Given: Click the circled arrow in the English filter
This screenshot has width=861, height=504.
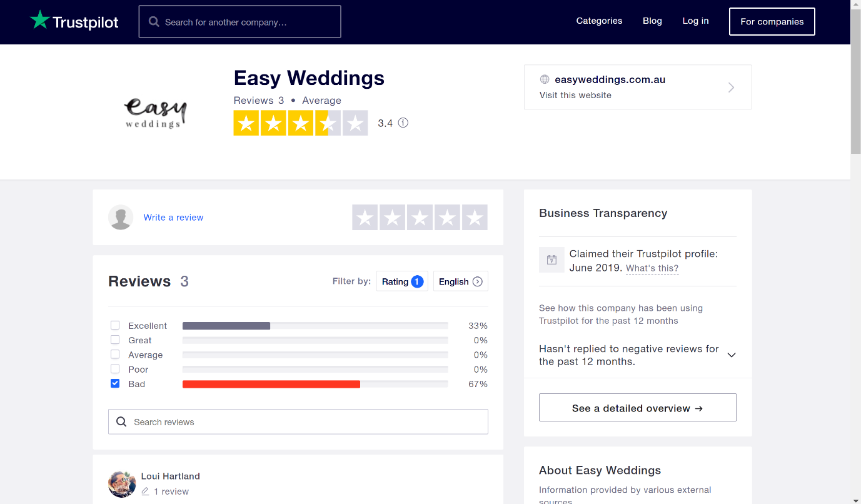Looking at the screenshot, I should point(478,281).
